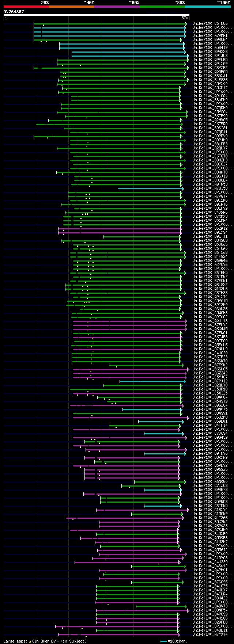This screenshot has height=644, width=234.
Task: Select the UniRef100_B9SI81 label
Action: coord(210,128)
